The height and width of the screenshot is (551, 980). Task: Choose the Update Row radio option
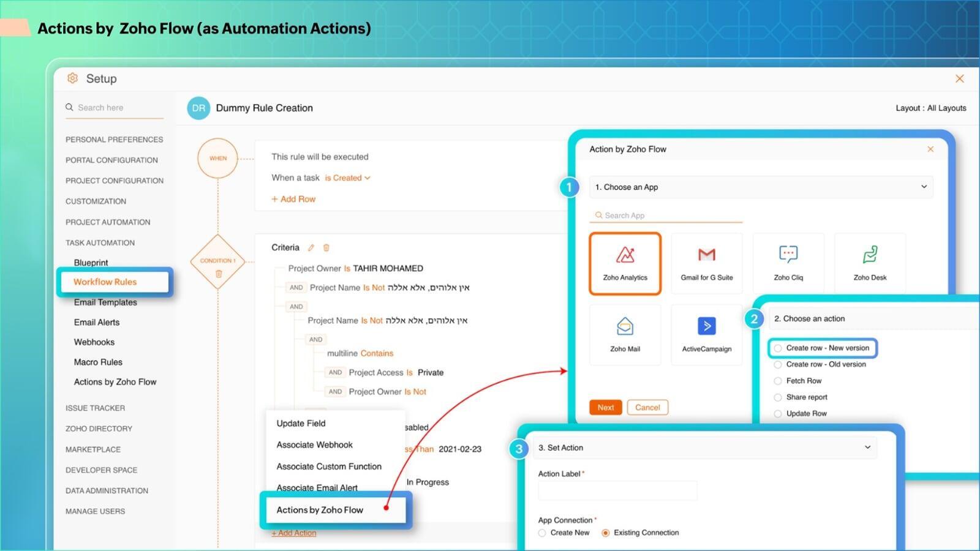[800, 414]
